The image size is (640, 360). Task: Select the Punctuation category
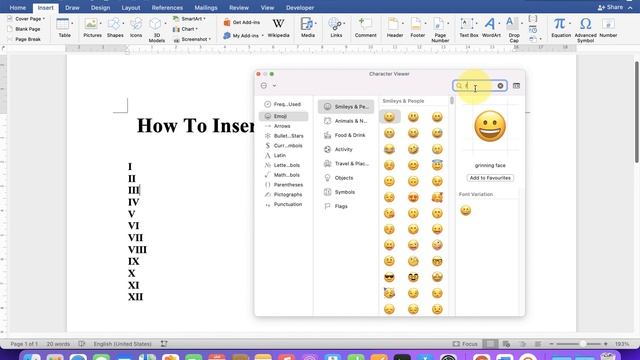[x=283, y=204]
